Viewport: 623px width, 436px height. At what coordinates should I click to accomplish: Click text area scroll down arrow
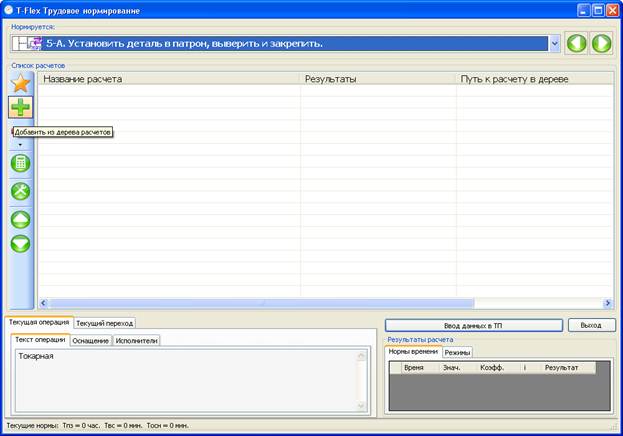[x=361, y=406]
